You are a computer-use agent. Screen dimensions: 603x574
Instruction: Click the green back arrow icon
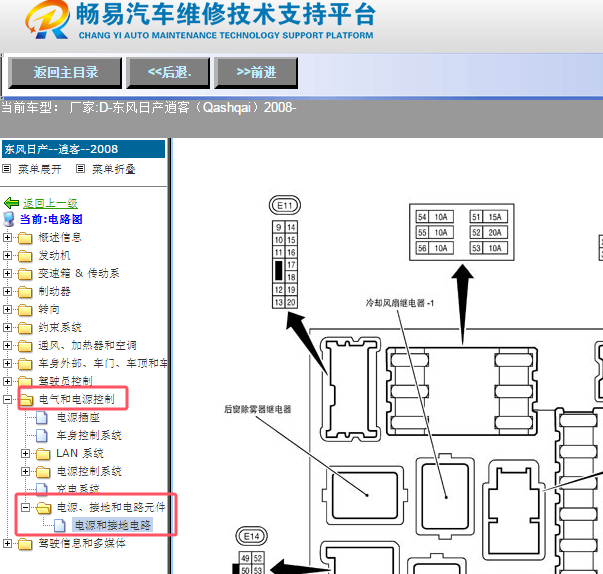[x=11, y=203]
